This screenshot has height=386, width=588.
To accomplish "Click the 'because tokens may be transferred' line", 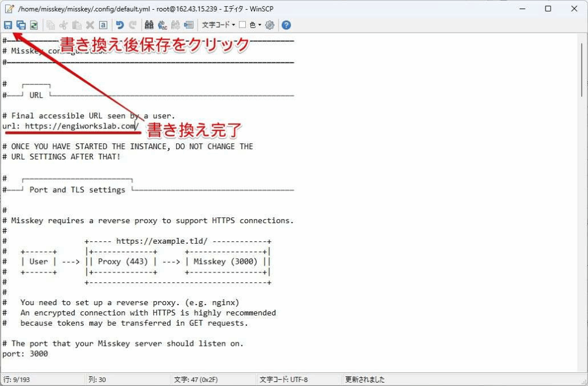I will [x=125, y=323].
